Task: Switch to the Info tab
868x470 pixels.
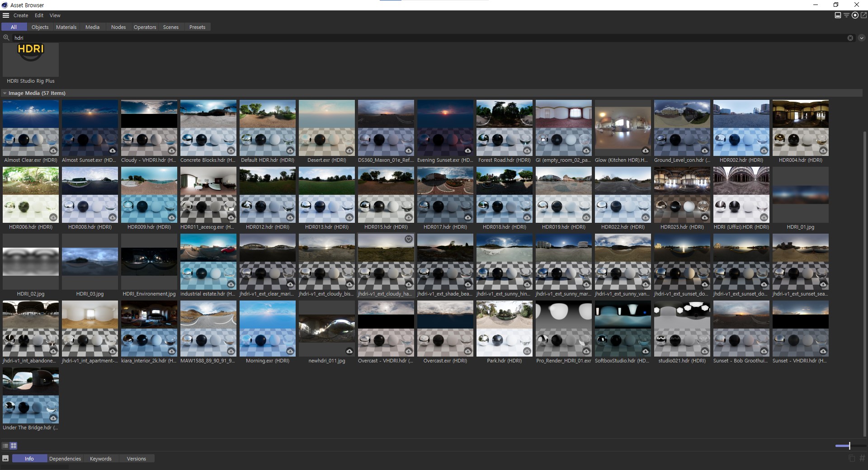Action: (x=29, y=458)
